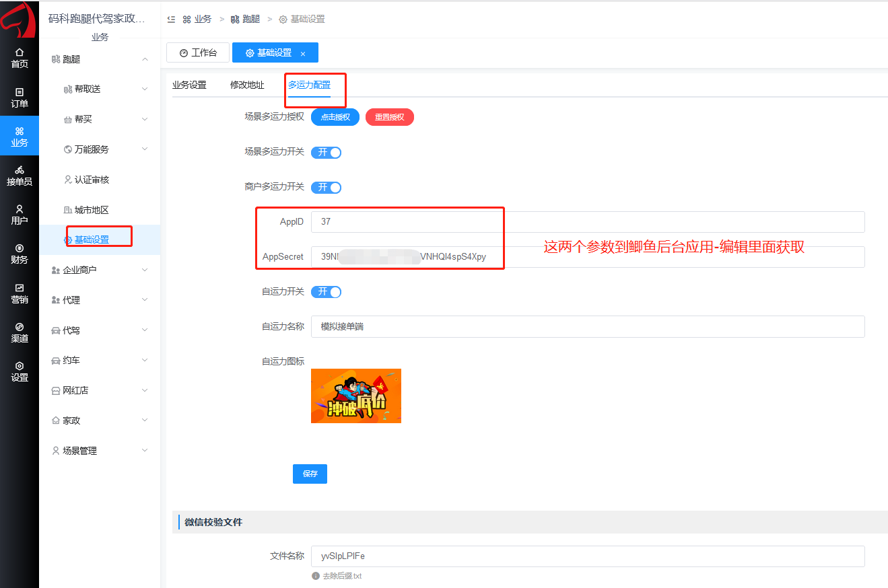
Task: Collapse the 跑腿 menu section
Action: click(x=100, y=59)
